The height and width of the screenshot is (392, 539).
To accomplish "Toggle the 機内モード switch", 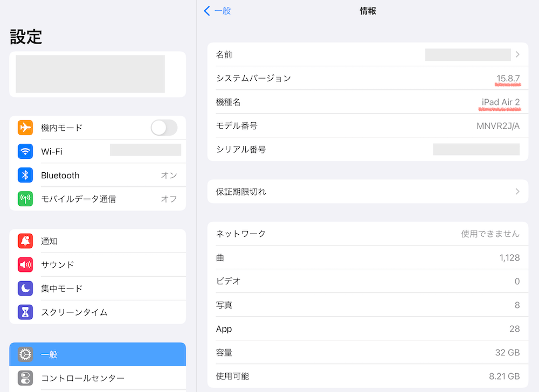I will coord(164,128).
